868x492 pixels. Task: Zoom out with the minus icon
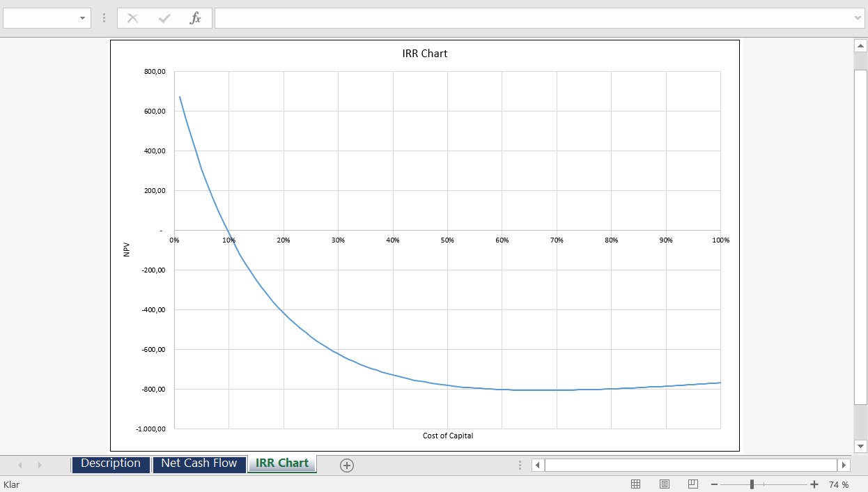click(x=715, y=484)
